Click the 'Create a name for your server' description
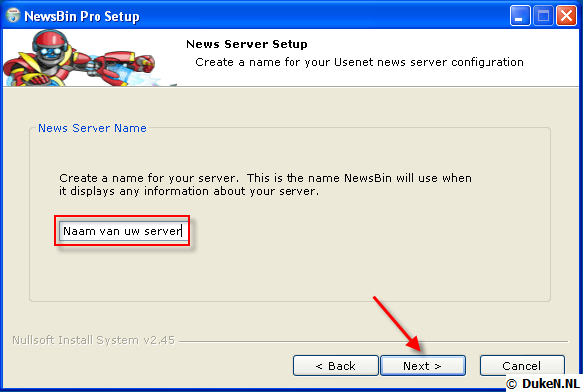 point(265,184)
